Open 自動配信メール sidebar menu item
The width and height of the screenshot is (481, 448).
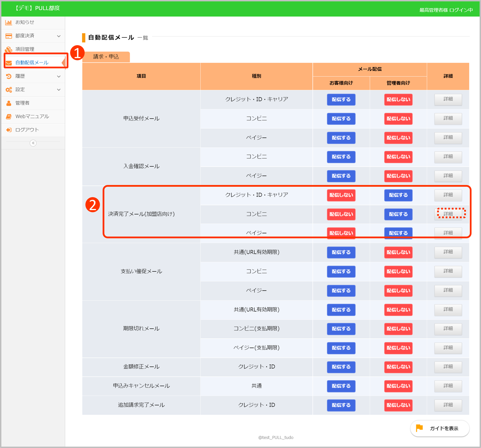(x=32, y=63)
